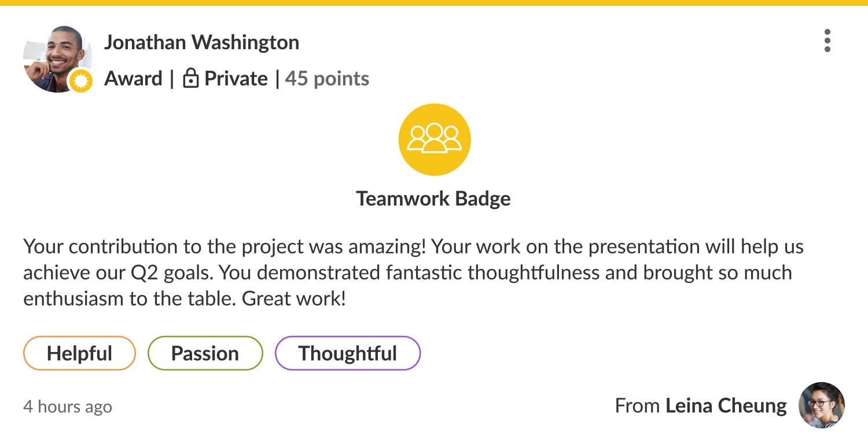The height and width of the screenshot is (440, 868).
Task: Open Jonathan Washington's name link
Action: point(201,42)
